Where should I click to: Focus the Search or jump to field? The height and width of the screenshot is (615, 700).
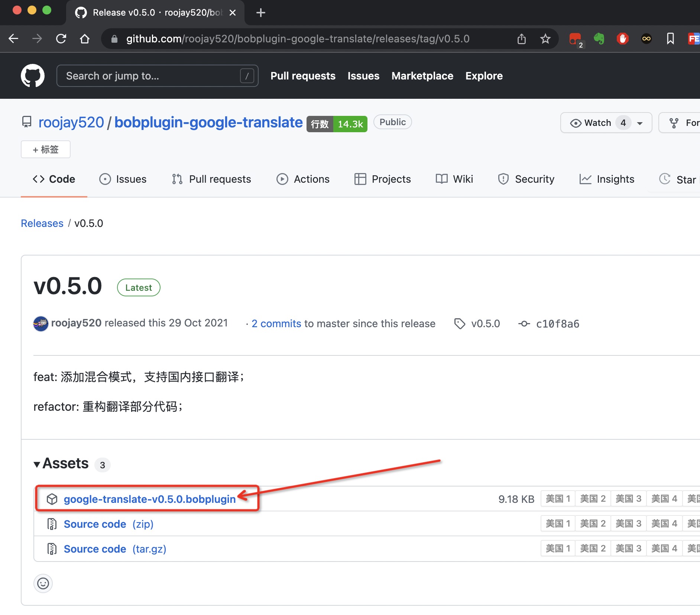click(157, 76)
